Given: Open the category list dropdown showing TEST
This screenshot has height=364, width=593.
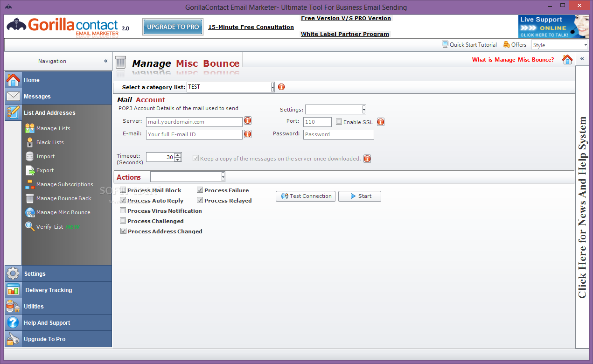Looking at the screenshot, I should (272, 87).
